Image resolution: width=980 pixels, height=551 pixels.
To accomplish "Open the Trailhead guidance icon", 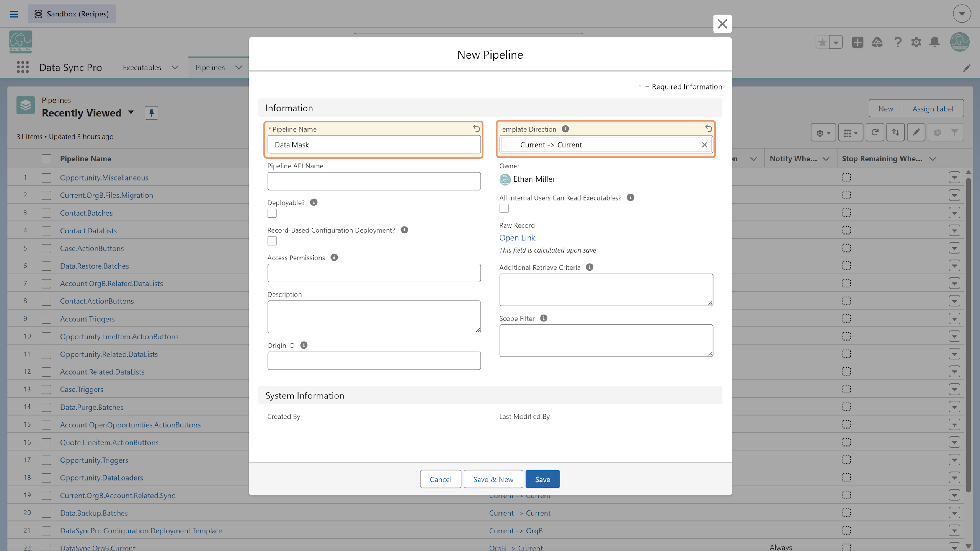I will 877,42.
